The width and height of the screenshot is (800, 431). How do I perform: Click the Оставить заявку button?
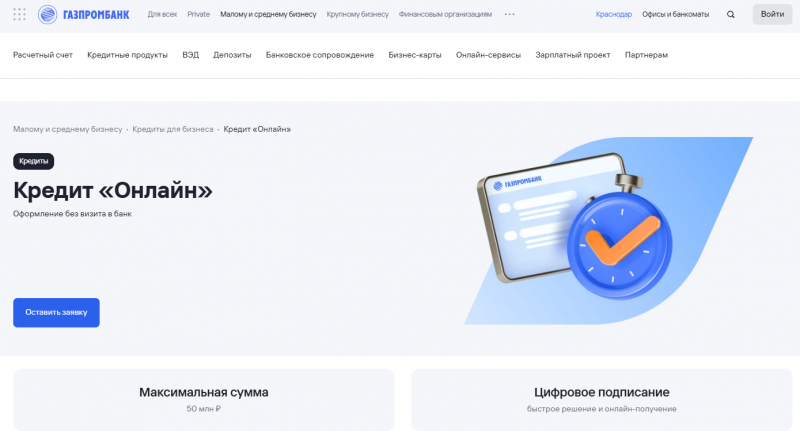coord(56,312)
